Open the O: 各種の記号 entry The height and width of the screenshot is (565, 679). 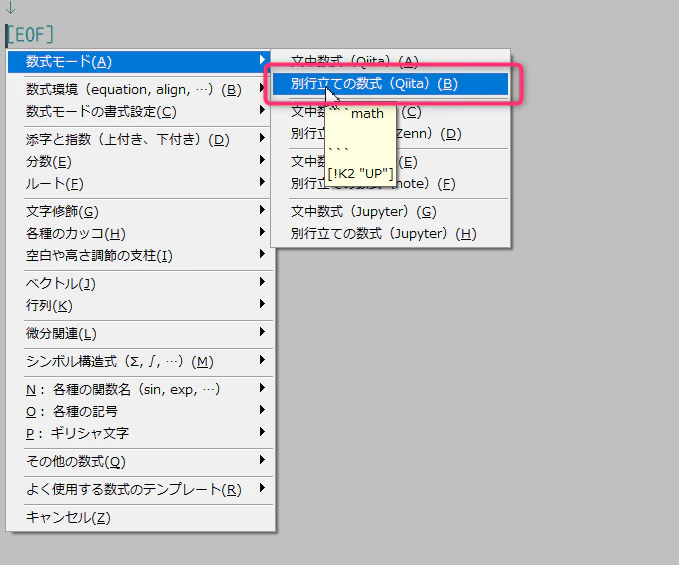click(141, 411)
